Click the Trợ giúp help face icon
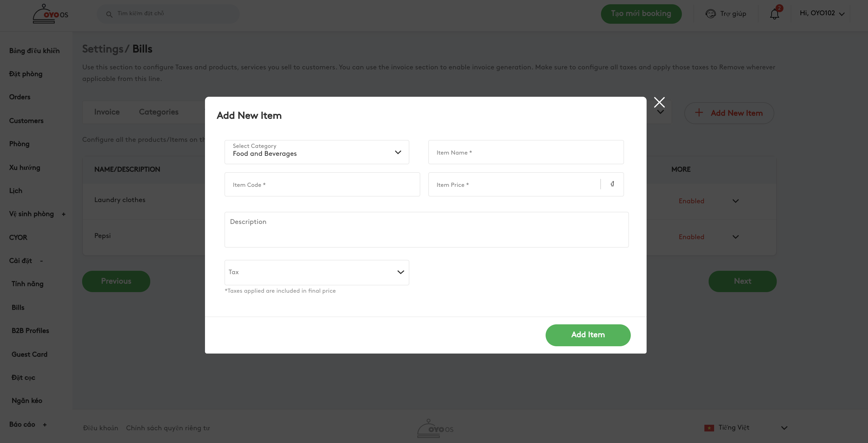Image resolution: width=868 pixels, height=443 pixels. coord(711,14)
